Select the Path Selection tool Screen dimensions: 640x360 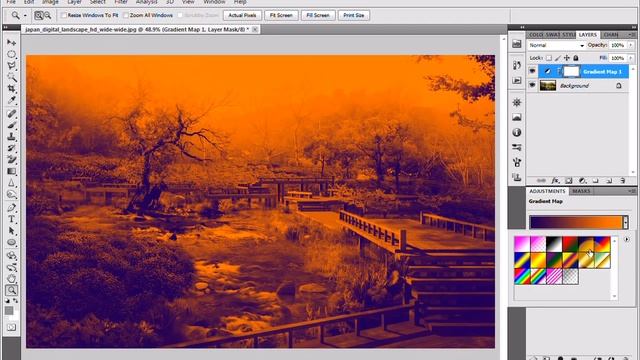[11, 231]
